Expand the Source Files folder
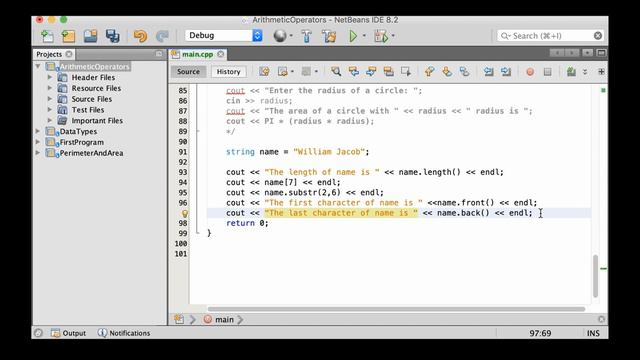This screenshot has width=640, height=360. click(50, 99)
